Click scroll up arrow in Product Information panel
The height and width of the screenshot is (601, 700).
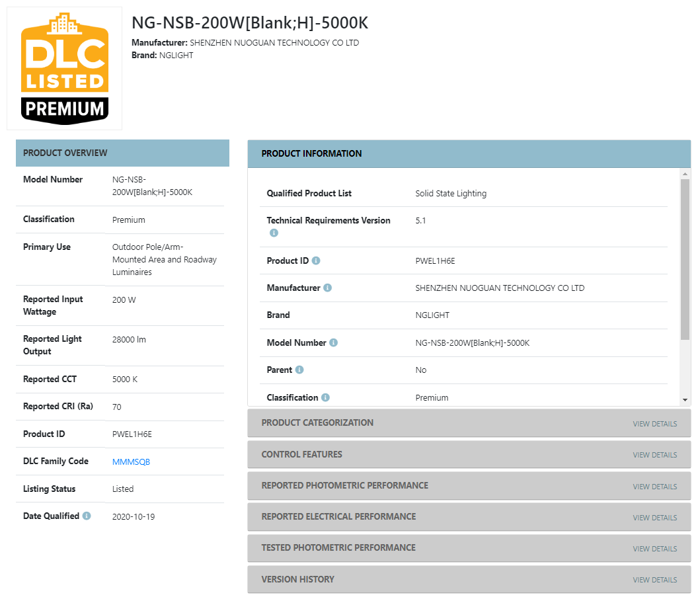point(685,173)
